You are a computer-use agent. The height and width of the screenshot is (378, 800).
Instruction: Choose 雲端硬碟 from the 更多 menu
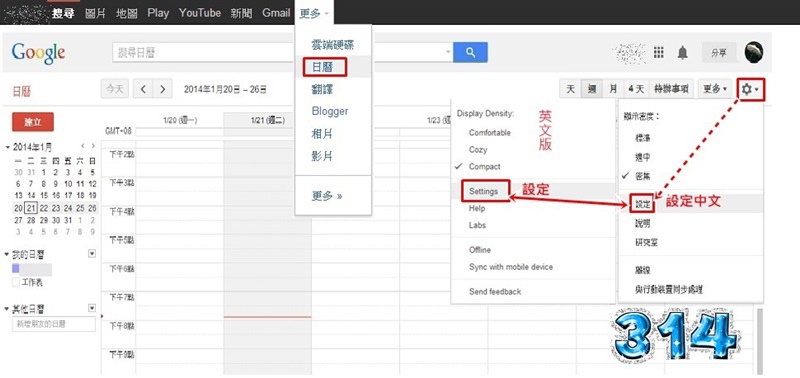333,45
